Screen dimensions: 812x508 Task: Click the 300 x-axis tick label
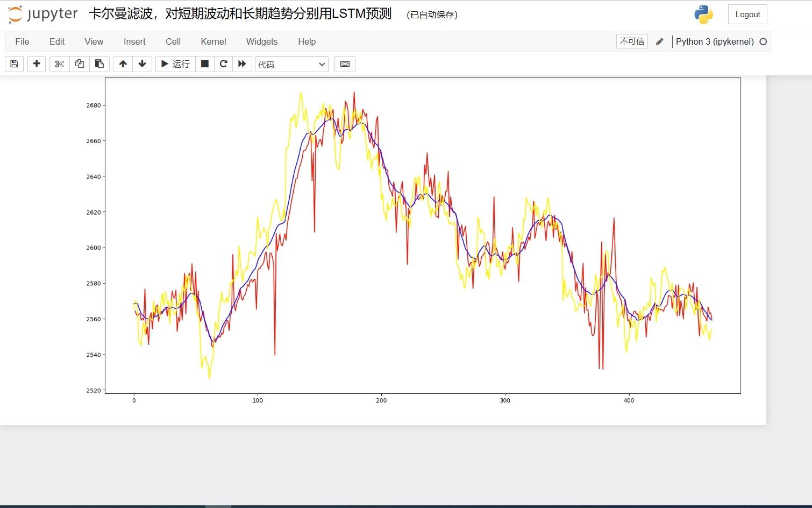(505, 400)
